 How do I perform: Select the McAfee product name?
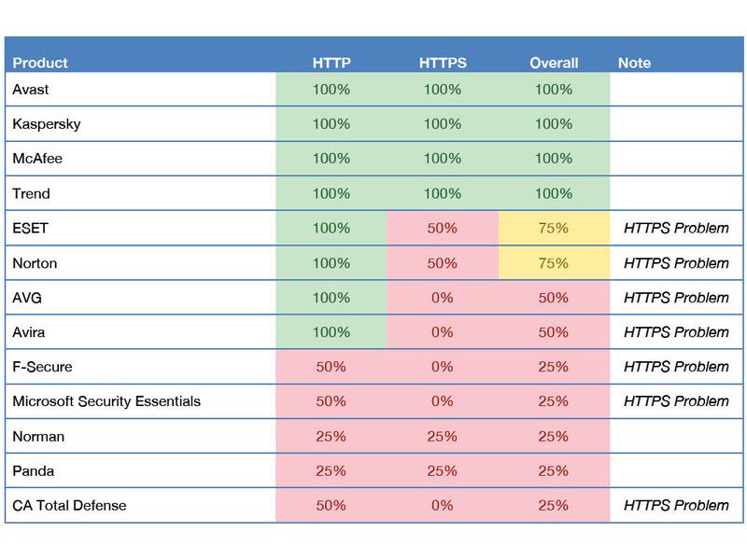tap(37, 159)
